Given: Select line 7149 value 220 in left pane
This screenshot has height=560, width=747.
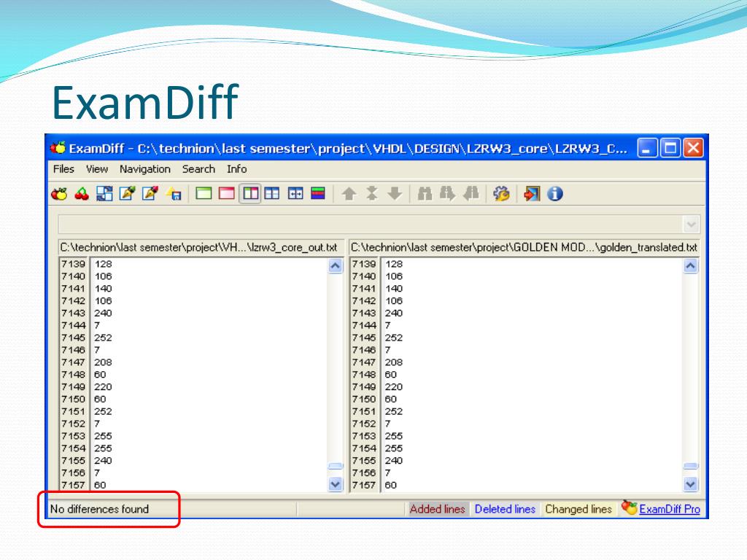Looking at the screenshot, I should (x=103, y=386).
